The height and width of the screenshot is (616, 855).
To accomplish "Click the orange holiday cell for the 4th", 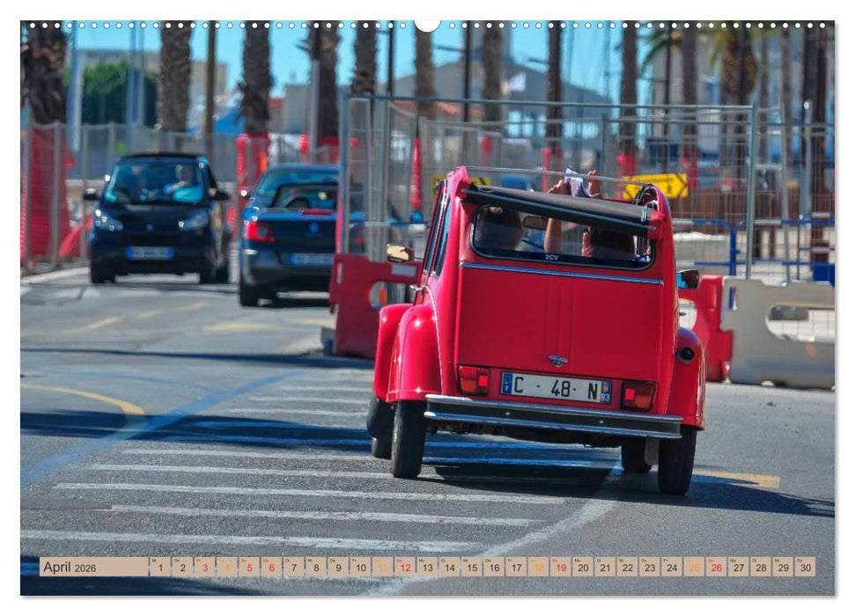I will click(x=227, y=567).
